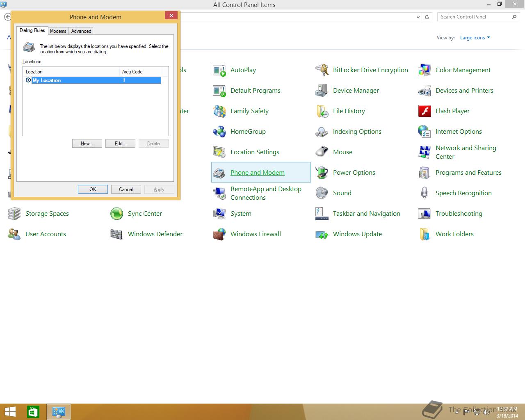Open the File History icon
This screenshot has width=525, height=420.
coord(322,111)
